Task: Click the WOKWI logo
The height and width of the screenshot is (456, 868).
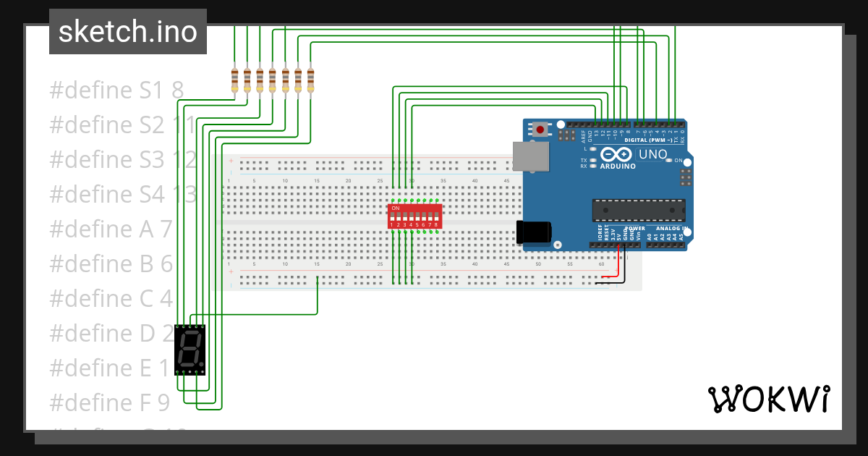Action: 770,398
